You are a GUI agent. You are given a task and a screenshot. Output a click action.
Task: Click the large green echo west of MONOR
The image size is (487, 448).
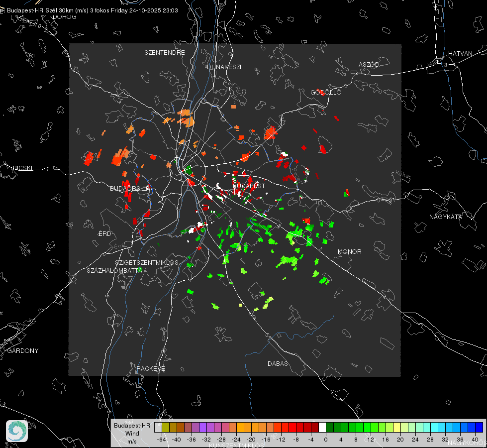click(288, 261)
